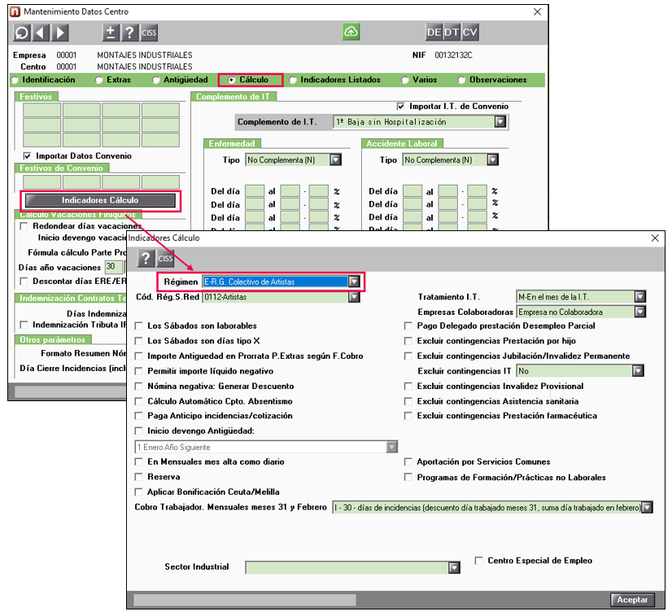Click the Indicadores Cálculo button
The width and height of the screenshot is (672, 616).
click(x=100, y=200)
